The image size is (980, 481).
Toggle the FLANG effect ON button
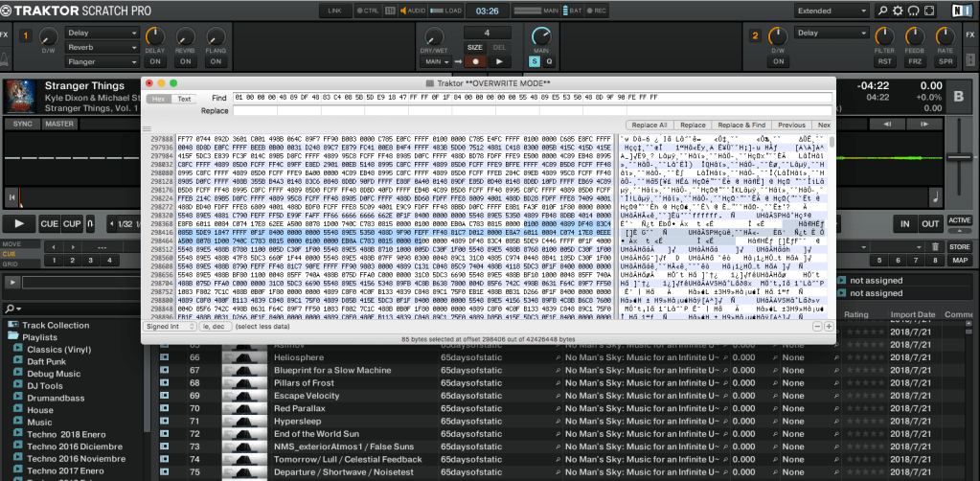click(216, 61)
